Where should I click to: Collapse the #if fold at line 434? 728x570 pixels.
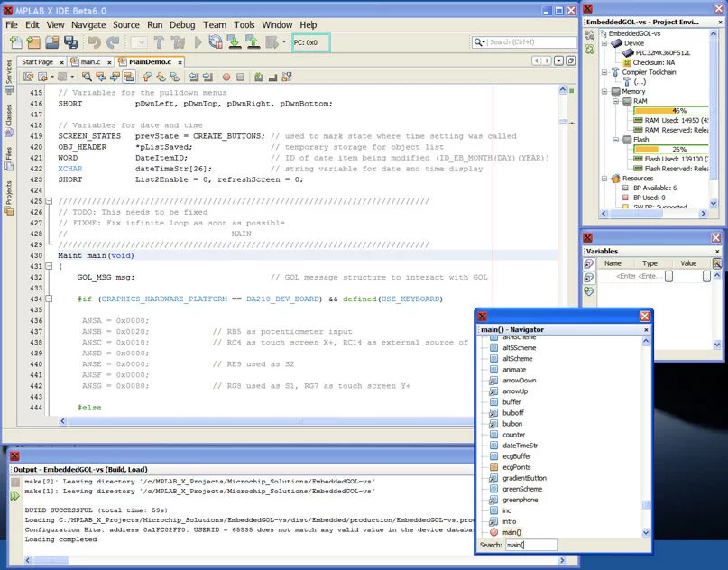pos(49,299)
